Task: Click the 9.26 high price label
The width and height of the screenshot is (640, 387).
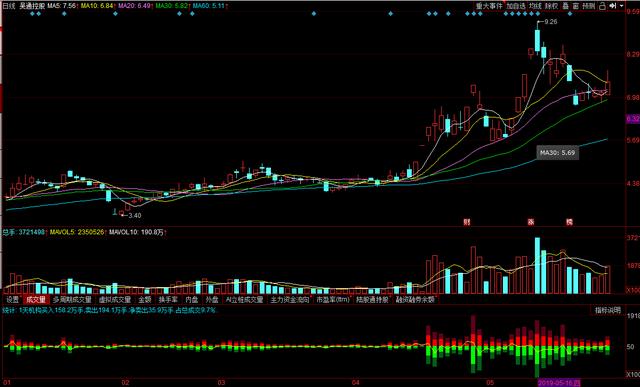Action: (551, 22)
